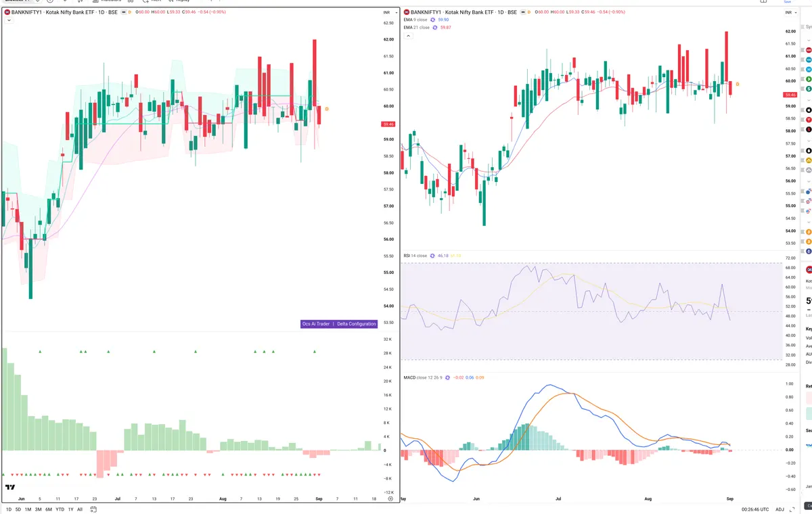Select 1M time range
Image resolution: width=812 pixels, height=514 pixels.
point(28,509)
